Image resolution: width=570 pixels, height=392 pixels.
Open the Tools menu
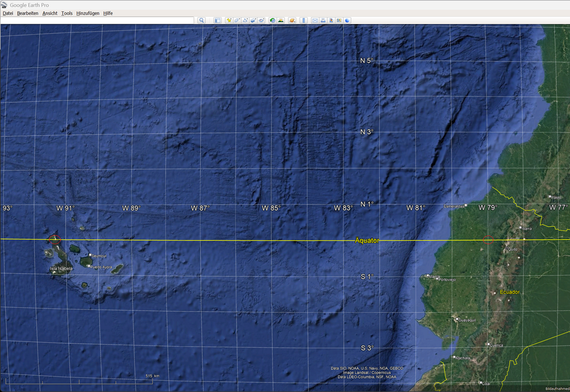(67, 13)
